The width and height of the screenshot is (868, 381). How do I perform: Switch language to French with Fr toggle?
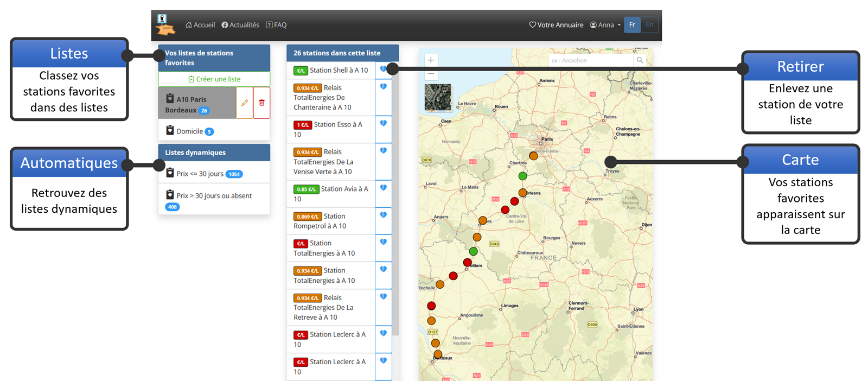click(632, 25)
